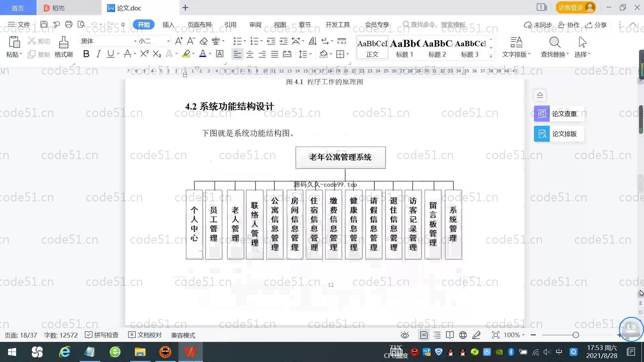
Task: Decrease paragraph indent
Action: [x=271, y=41]
